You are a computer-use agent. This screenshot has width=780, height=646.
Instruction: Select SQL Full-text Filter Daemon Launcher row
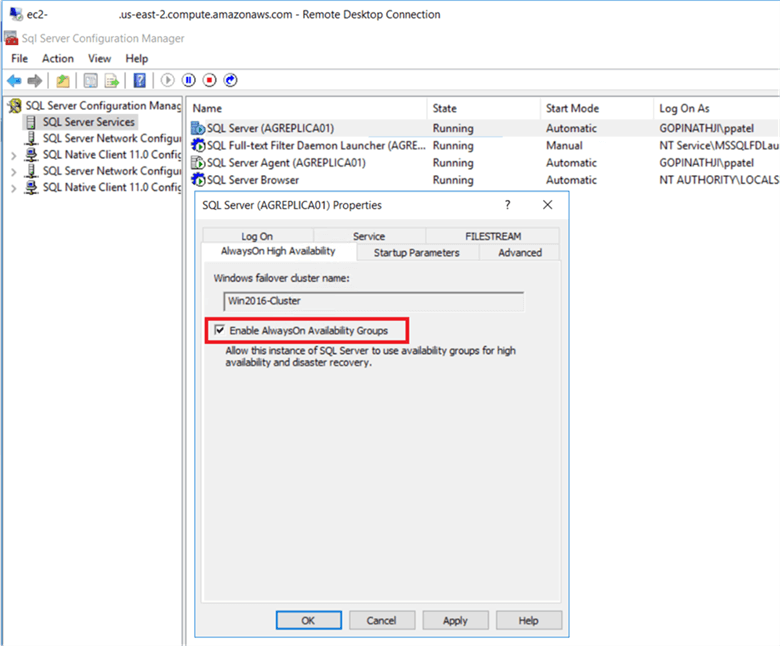[x=484, y=145]
